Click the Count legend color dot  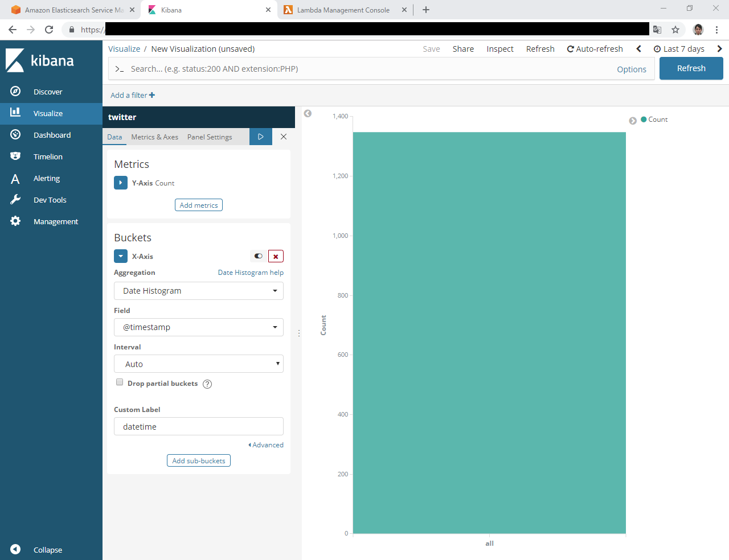[644, 120]
